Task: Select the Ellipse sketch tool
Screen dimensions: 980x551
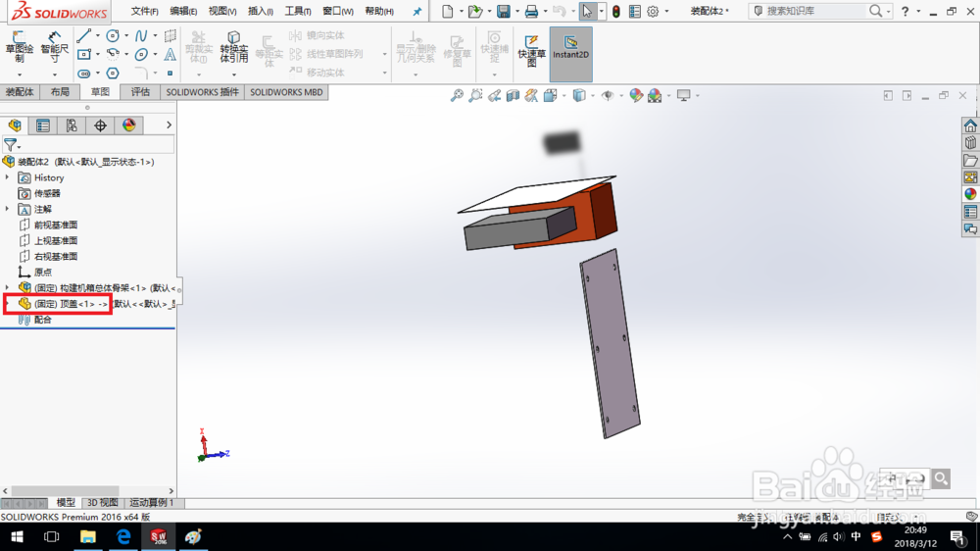Action: tap(142, 54)
